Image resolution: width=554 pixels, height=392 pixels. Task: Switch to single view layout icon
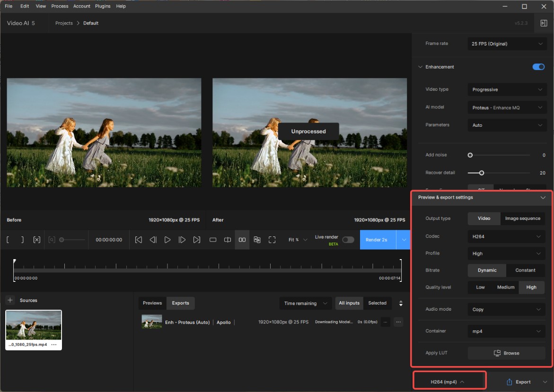pos(213,240)
